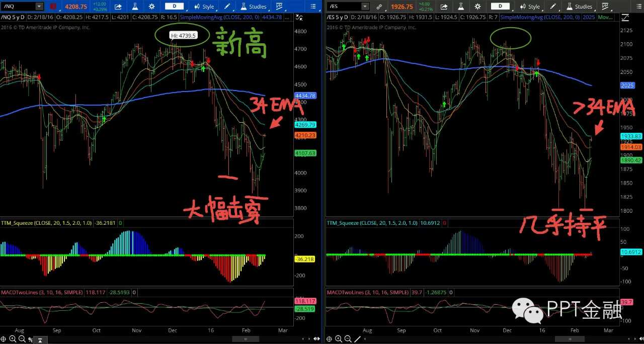
Task: Click the share icon on the /NQ chart
Action: click(x=118, y=7)
